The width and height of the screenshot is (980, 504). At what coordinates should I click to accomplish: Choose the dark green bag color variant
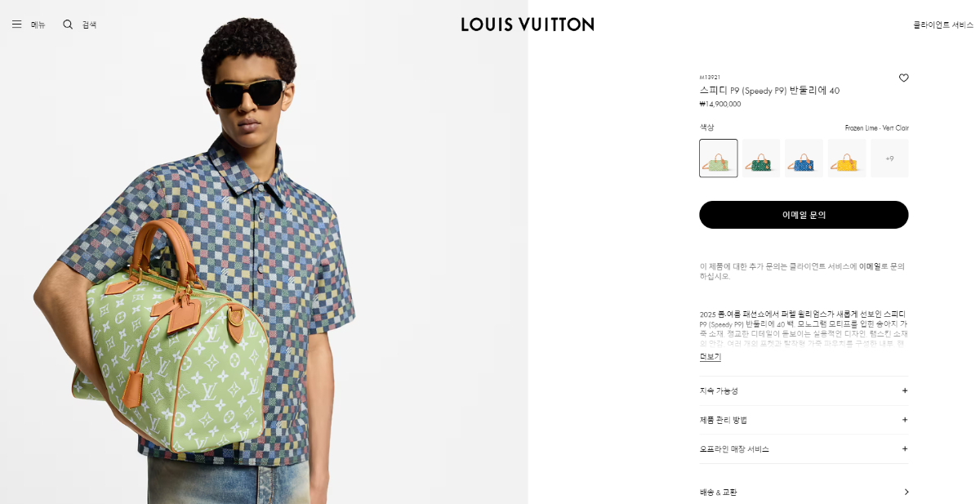click(x=761, y=158)
